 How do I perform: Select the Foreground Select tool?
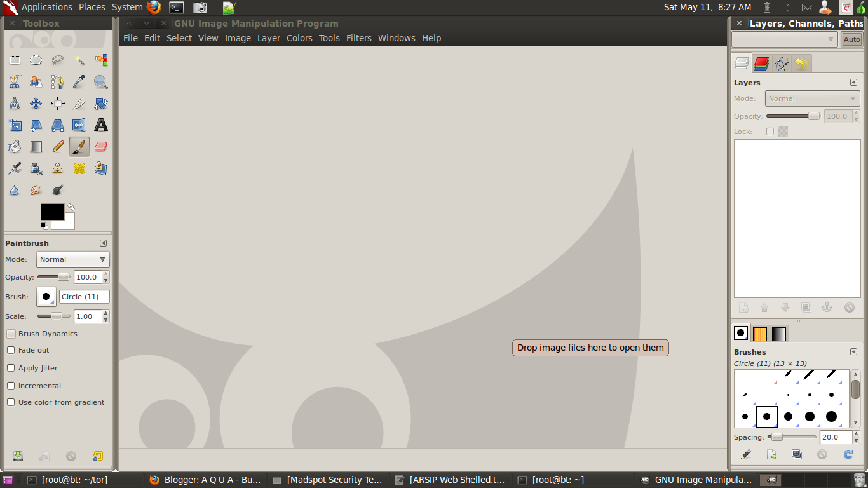(36, 82)
